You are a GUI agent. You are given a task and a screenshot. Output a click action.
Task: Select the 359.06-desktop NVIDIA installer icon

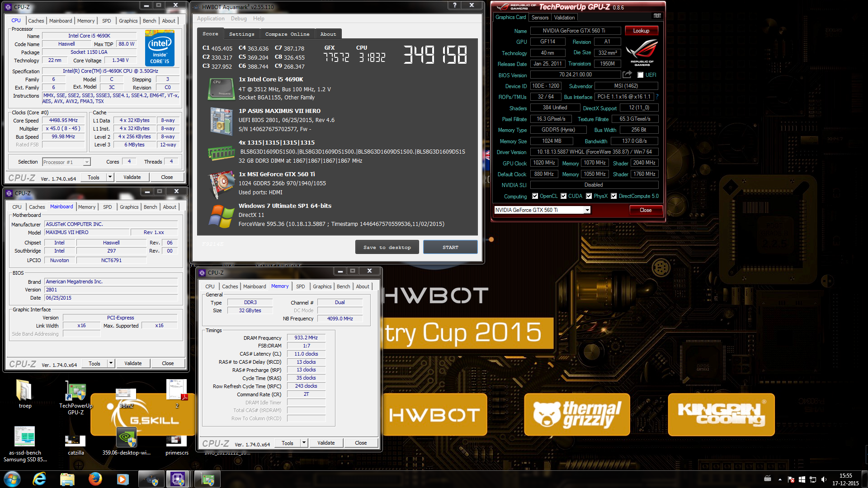pyautogui.click(x=126, y=441)
